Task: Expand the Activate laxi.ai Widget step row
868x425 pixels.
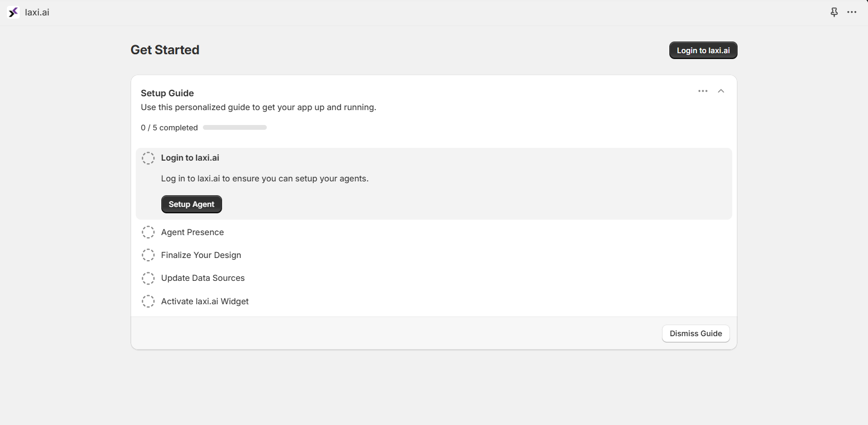Action: click(204, 301)
